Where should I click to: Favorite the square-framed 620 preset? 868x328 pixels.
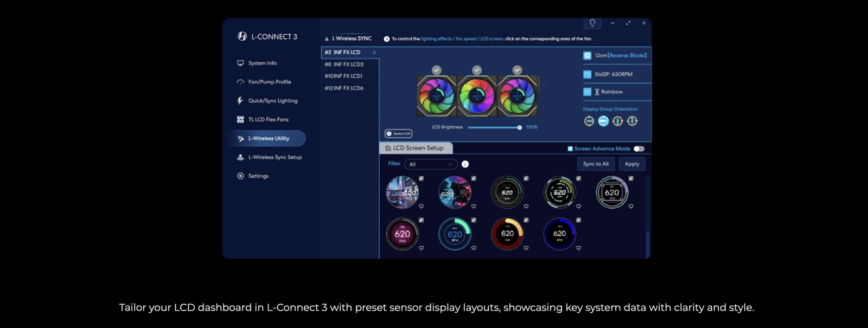[x=631, y=207]
